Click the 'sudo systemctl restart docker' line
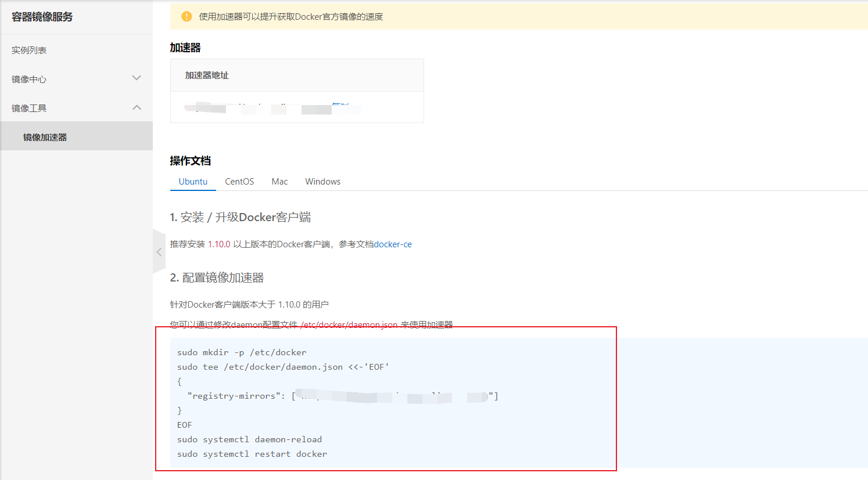The height and width of the screenshot is (480, 868). (252, 454)
